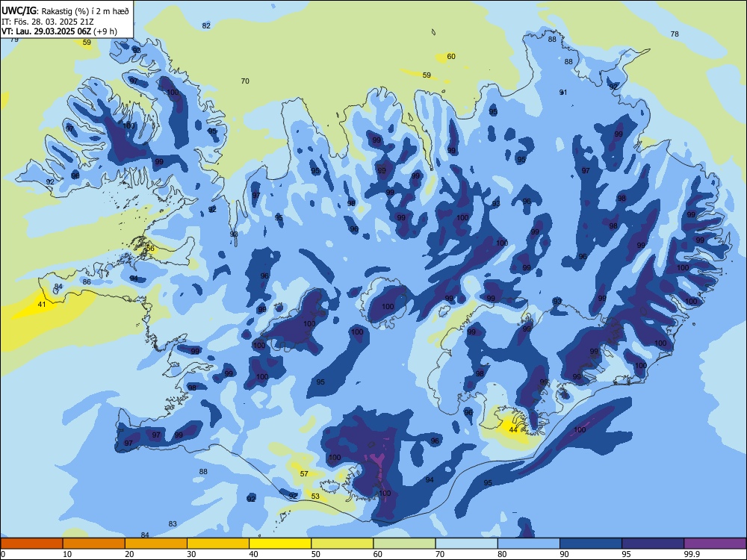Click legend scale label '95'
This screenshot has width=747, height=560.
627,554
